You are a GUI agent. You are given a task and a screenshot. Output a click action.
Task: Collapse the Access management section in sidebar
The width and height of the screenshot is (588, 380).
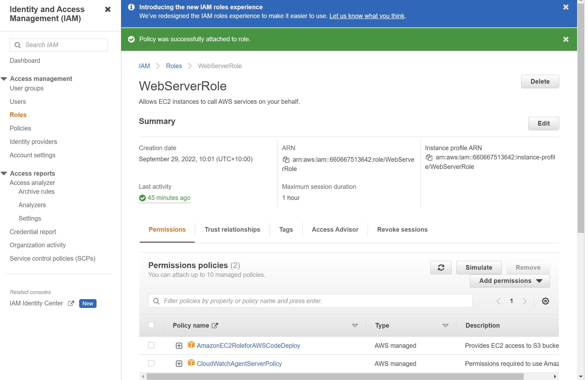(4, 79)
